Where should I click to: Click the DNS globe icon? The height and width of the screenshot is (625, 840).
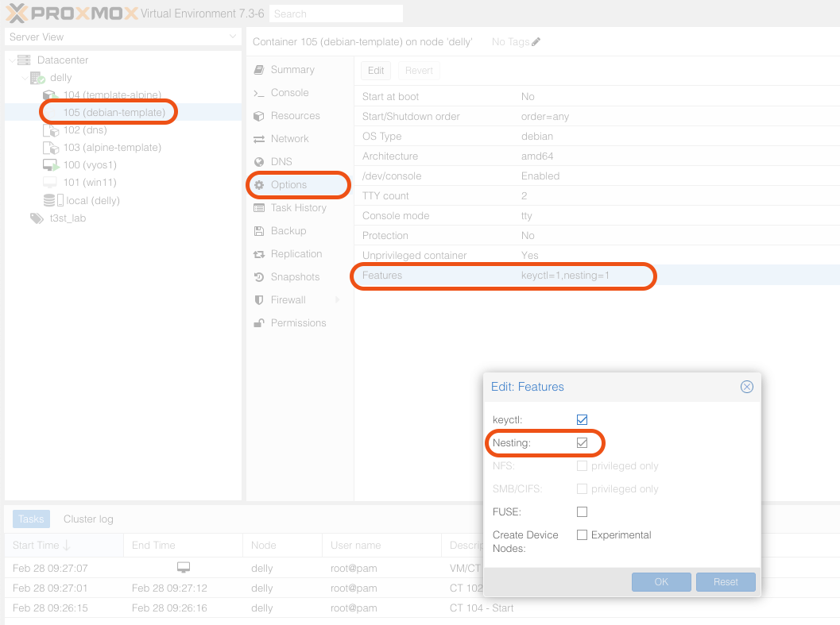click(x=259, y=162)
